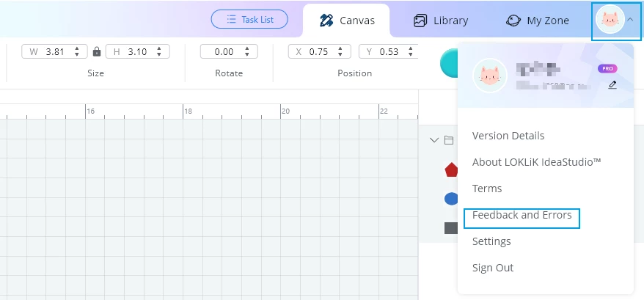
Task: Select the red pentagon layer
Action: 451,169
